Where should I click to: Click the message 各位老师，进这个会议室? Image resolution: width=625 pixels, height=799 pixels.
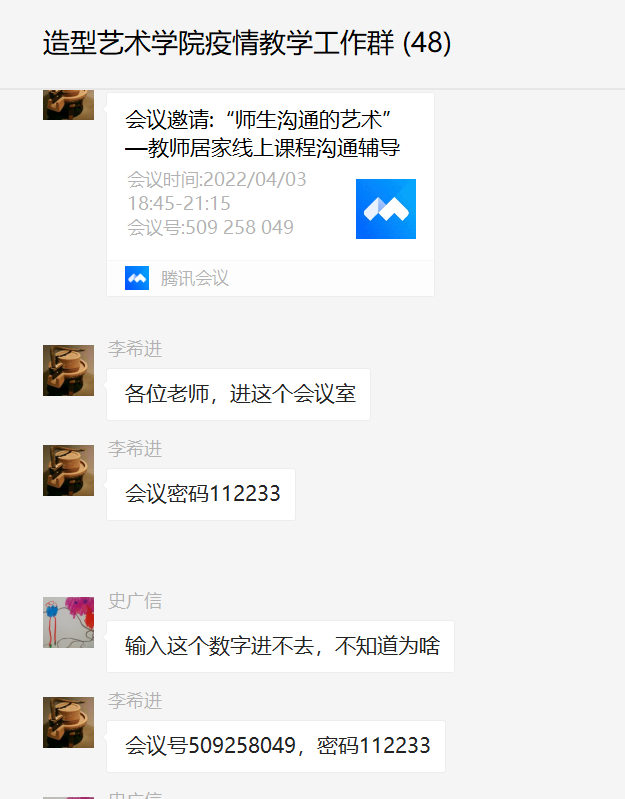[238, 394]
